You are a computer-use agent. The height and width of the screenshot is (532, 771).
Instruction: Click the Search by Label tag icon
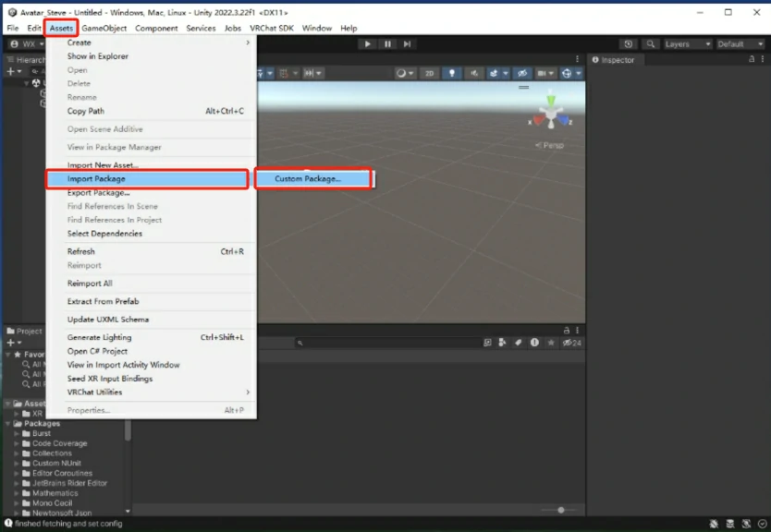[520, 343]
